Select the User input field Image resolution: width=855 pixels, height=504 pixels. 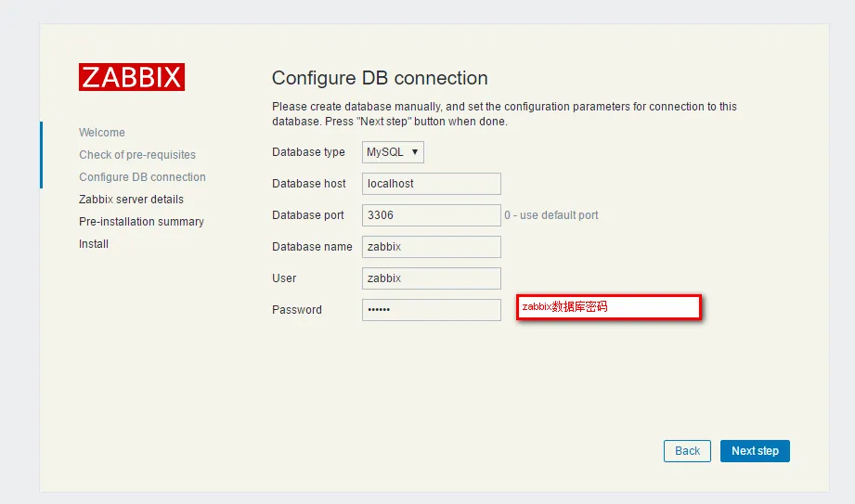point(432,278)
